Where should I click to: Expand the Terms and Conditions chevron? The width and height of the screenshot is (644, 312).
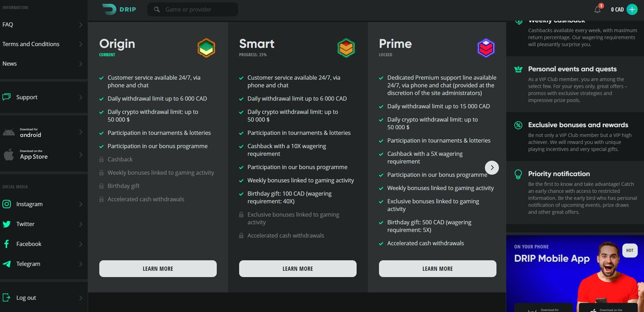click(x=80, y=44)
